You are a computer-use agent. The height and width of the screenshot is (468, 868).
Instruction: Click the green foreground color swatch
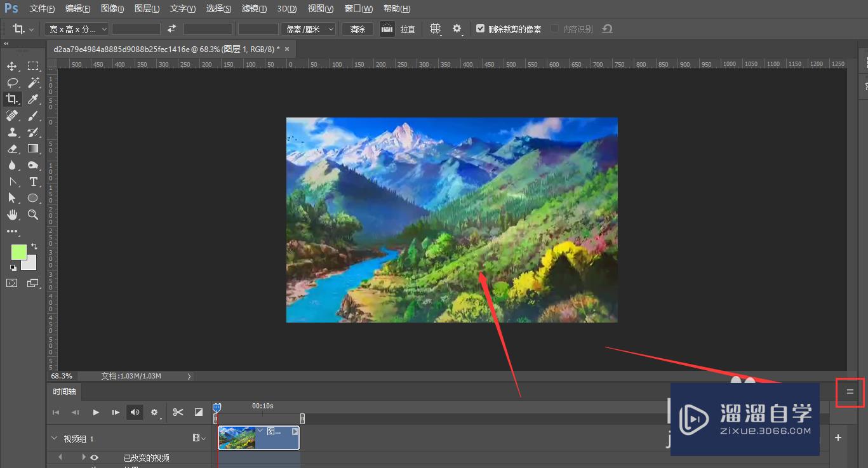[18, 252]
